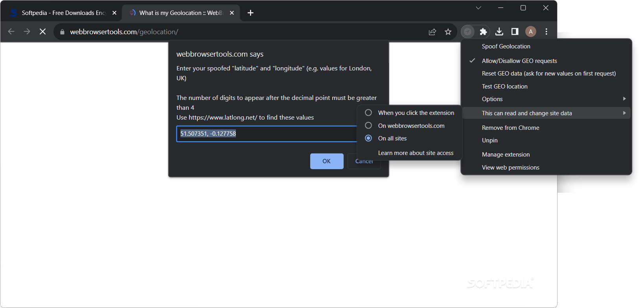
Task: Open the tab search chevron
Action: 478,8
